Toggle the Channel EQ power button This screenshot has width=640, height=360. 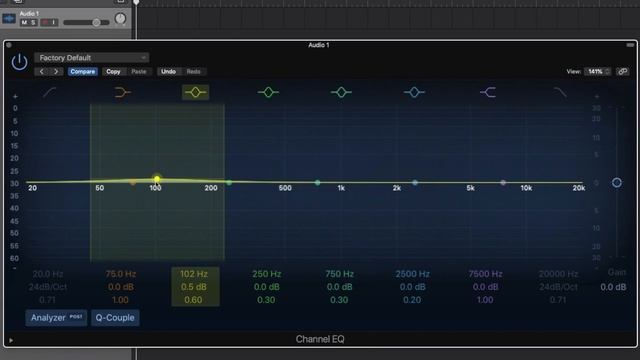tap(19, 62)
